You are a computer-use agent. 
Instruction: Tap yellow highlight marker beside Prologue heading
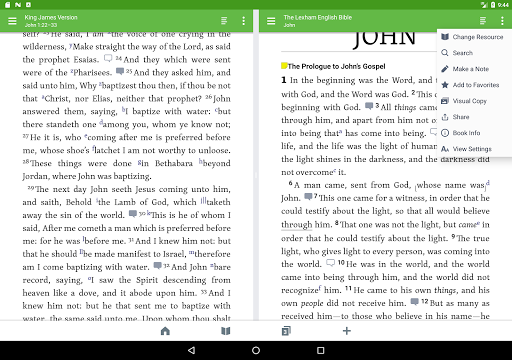[284, 66]
